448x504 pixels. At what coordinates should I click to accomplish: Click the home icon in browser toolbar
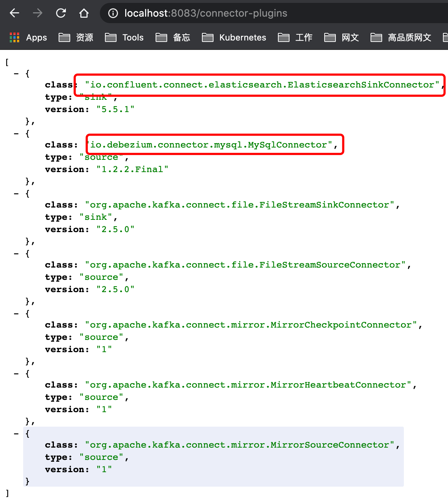[84, 13]
